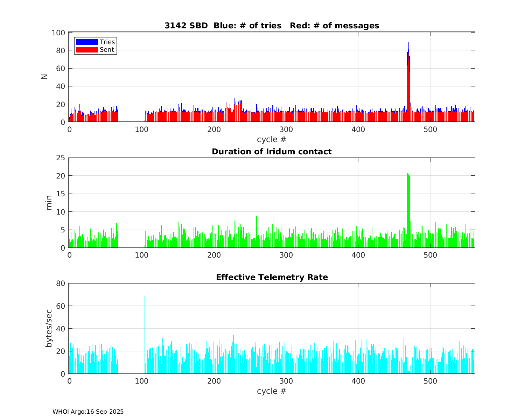Screen dimensions: 525x420
Task: Click the red Sent legend swatch
Action: click(87, 50)
